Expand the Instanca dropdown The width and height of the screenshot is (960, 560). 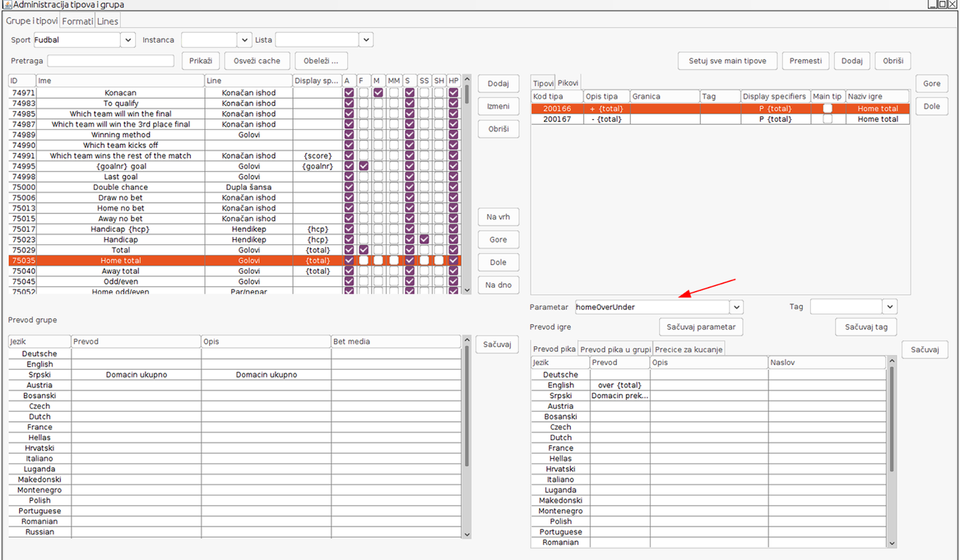click(x=244, y=40)
